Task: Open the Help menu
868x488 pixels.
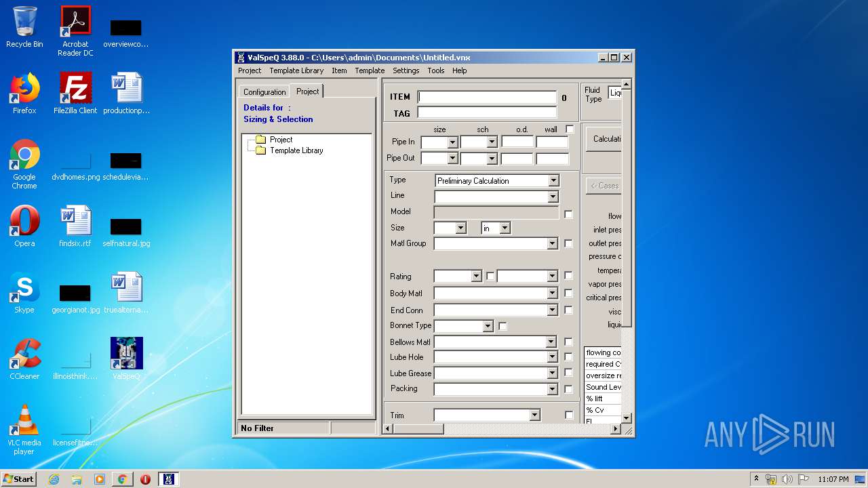Action: point(460,70)
